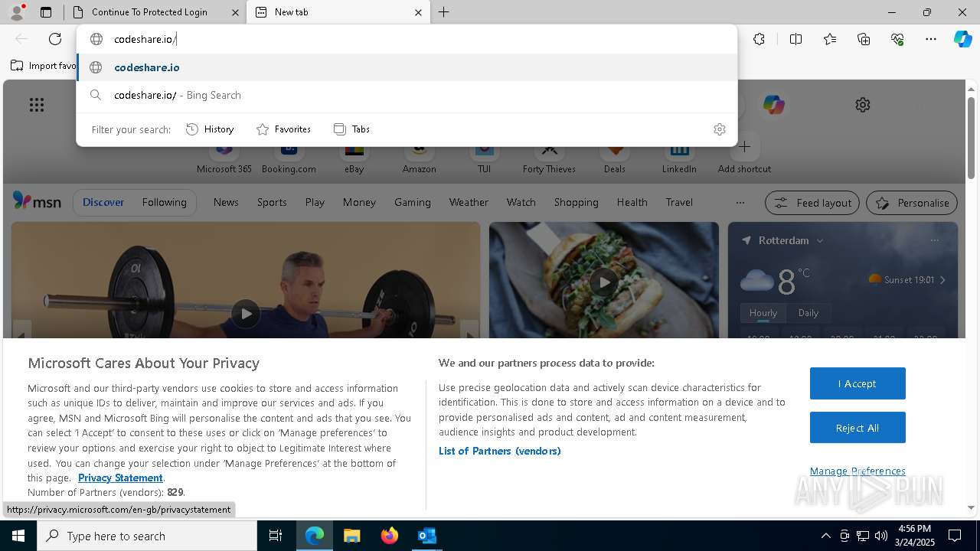Click the I Accept button
980x551 pixels.
coord(857,383)
